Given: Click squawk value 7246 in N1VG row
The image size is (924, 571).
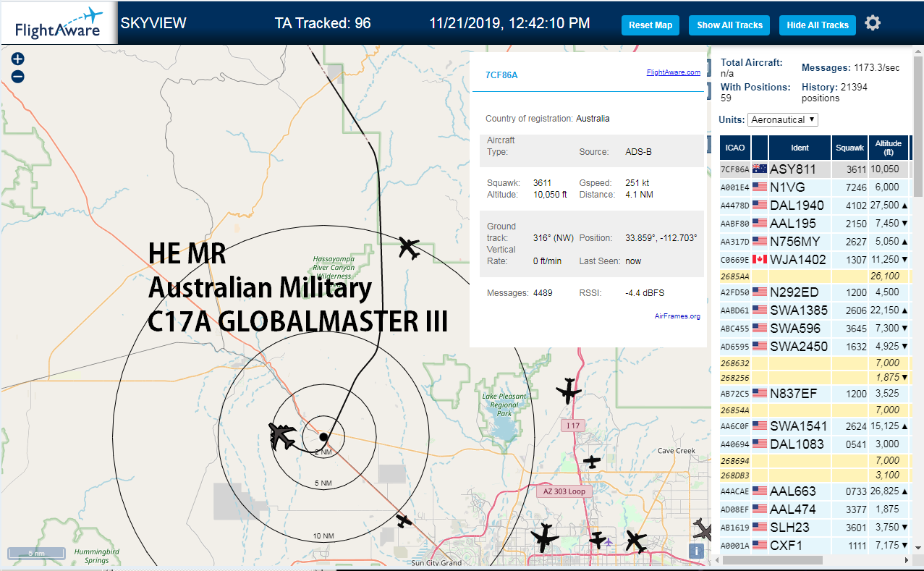Looking at the screenshot, I should pyautogui.click(x=855, y=187).
